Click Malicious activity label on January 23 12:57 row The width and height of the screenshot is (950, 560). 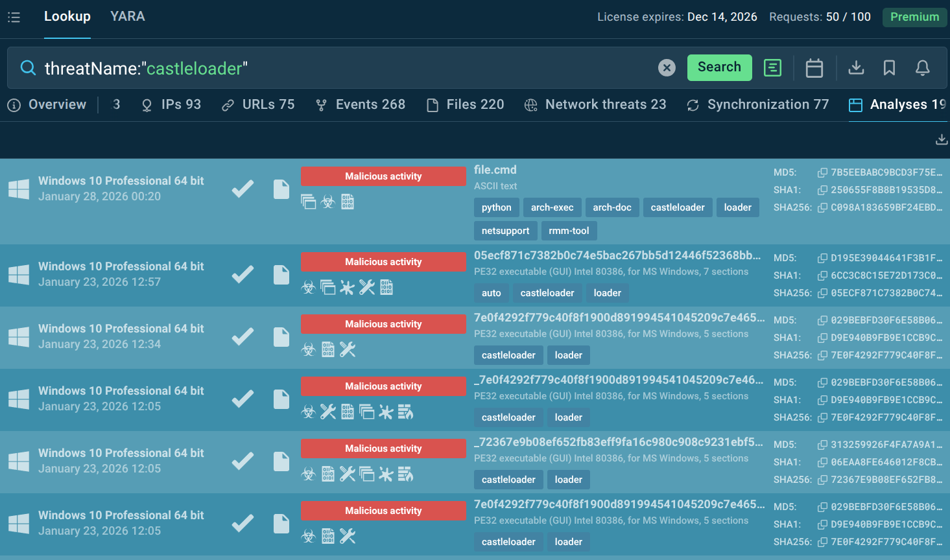pyautogui.click(x=383, y=262)
